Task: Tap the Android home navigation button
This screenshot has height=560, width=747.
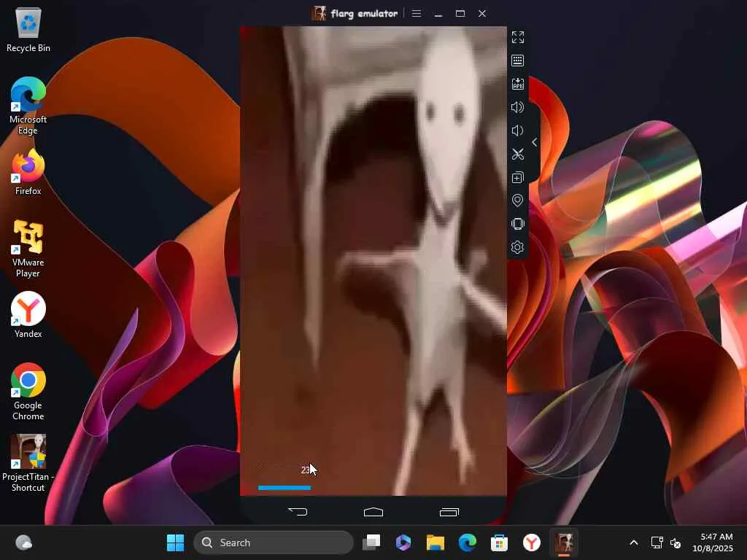Action: [x=373, y=512]
